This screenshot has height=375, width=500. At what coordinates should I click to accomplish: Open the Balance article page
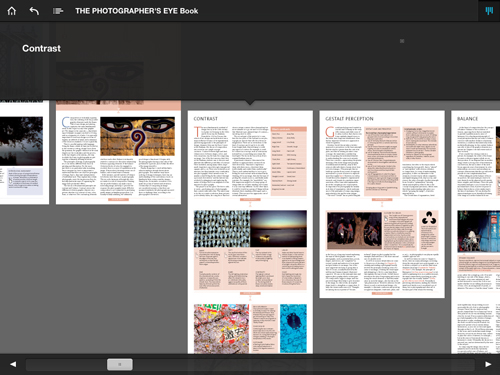(476, 156)
